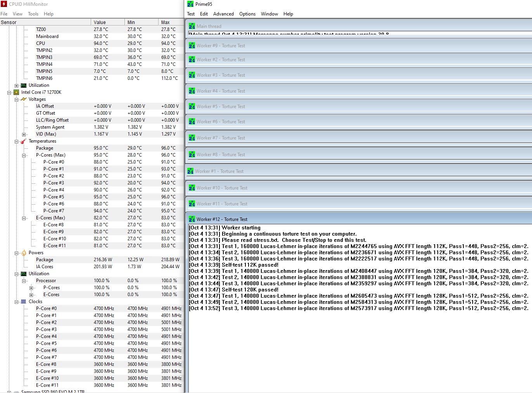This screenshot has width=532, height=393.
Task: Click the Prime95 application title bar icon
Action: point(190,4)
